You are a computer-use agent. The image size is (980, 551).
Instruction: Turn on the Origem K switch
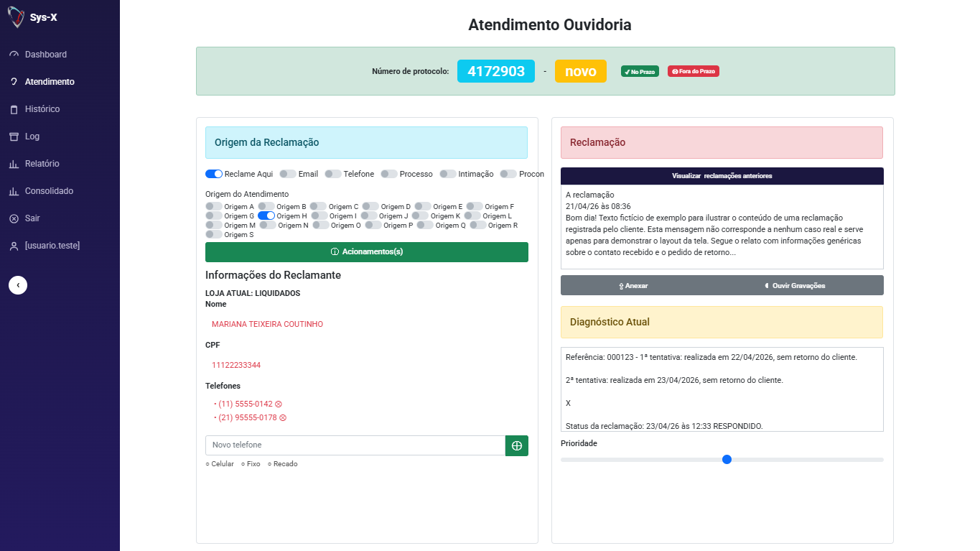[x=420, y=216]
